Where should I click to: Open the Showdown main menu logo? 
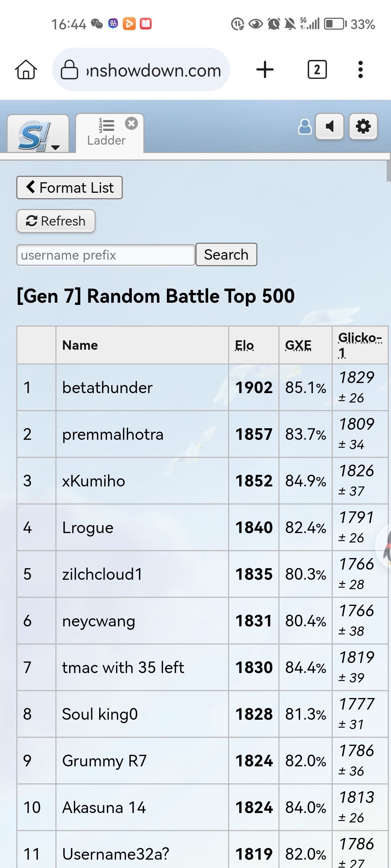38,135
